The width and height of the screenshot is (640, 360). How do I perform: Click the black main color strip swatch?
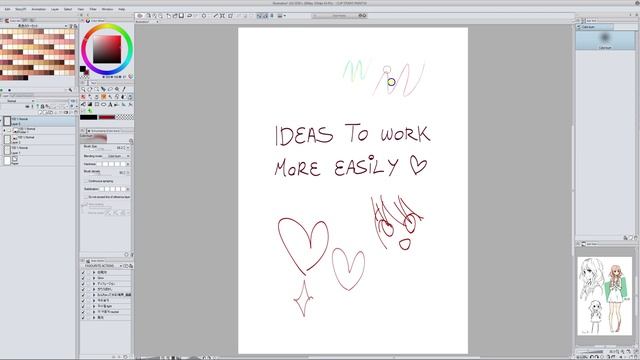click(89, 118)
